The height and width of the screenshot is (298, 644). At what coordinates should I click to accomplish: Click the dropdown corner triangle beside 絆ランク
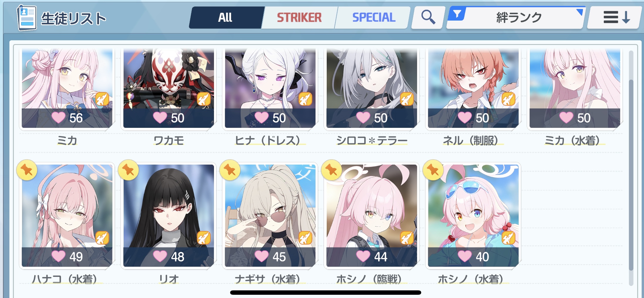[580, 12]
